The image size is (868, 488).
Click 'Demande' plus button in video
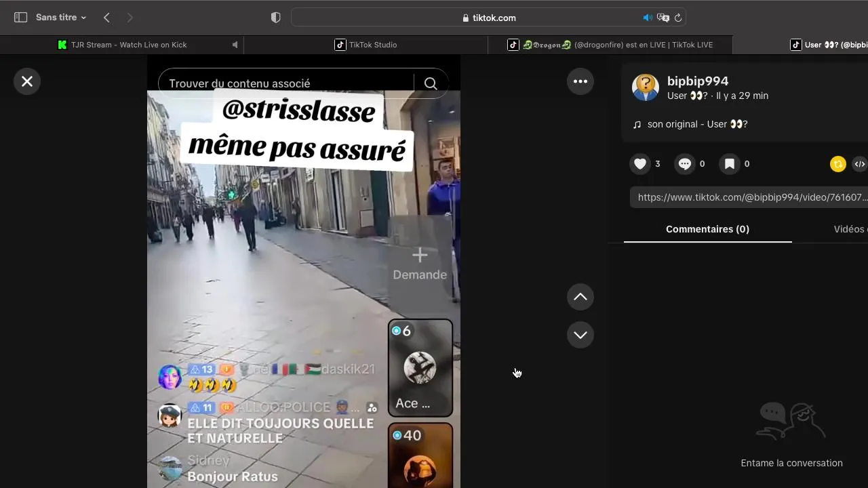coord(420,264)
